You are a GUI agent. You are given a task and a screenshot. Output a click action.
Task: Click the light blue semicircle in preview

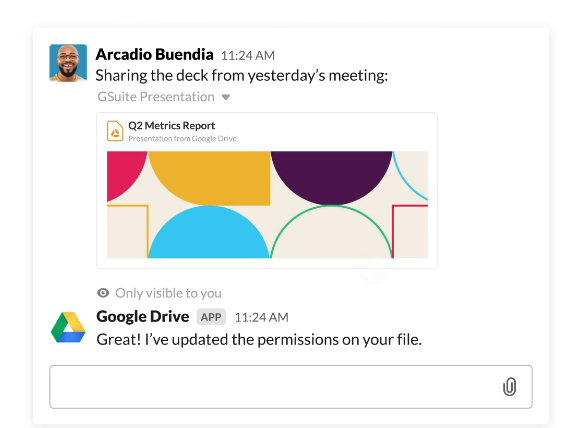click(x=209, y=232)
